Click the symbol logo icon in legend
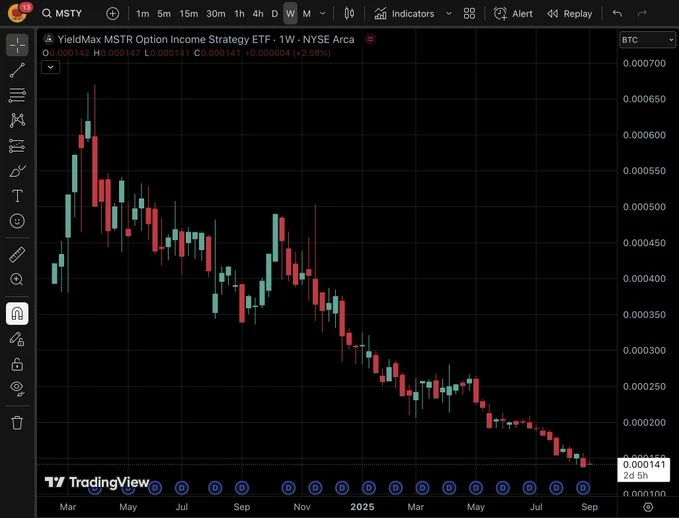679x518 pixels. [x=49, y=39]
